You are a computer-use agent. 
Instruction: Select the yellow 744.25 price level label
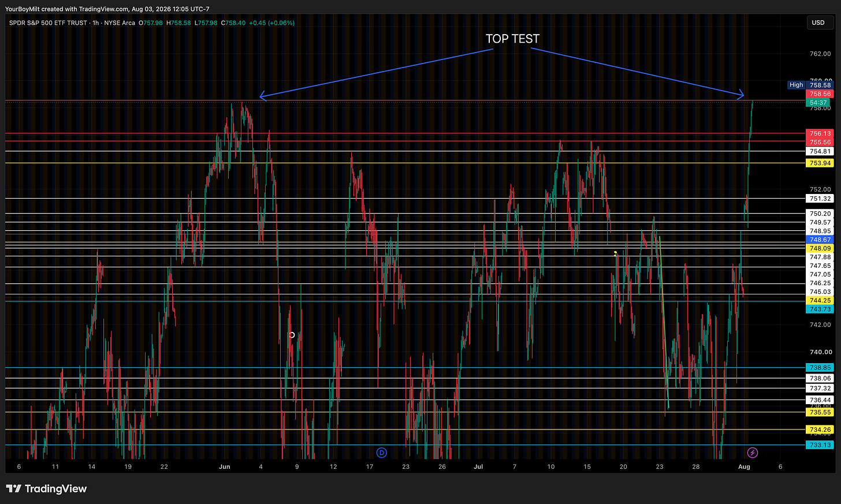pos(820,300)
